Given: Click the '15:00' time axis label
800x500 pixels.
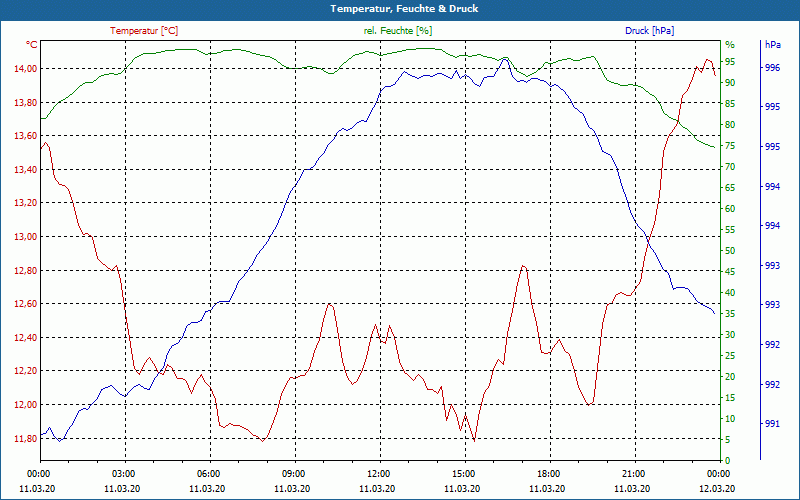Looking at the screenshot, I should [463, 473].
